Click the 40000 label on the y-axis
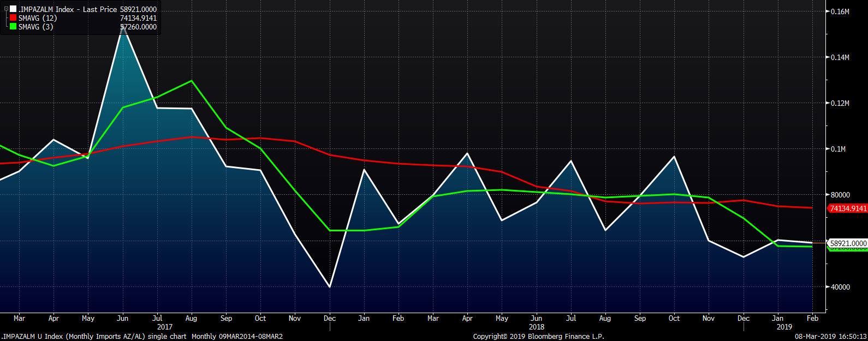Viewport: 868px width, 341px height. [x=840, y=287]
